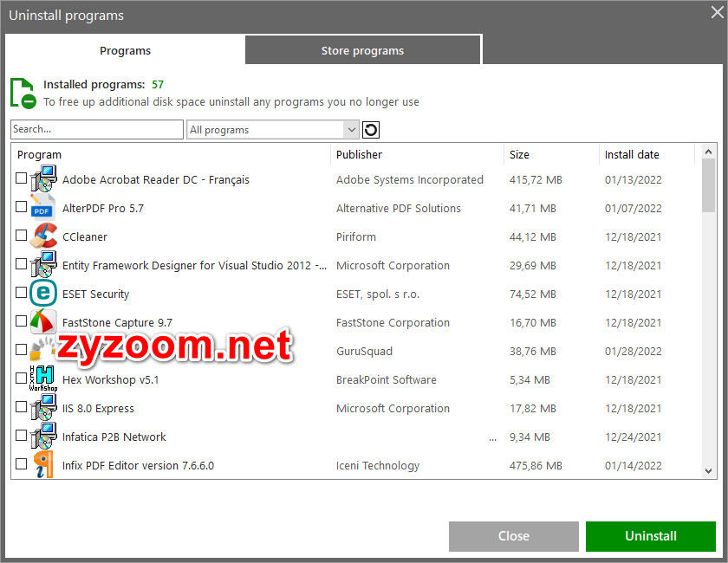The height and width of the screenshot is (563, 728).
Task: Select the CCleaner program name
Action: point(85,236)
